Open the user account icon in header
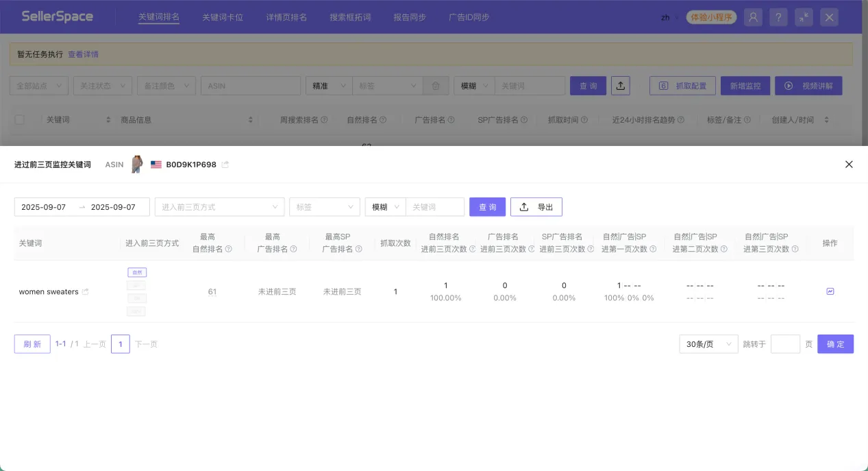The image size is (868, 471). pos(753,17)
